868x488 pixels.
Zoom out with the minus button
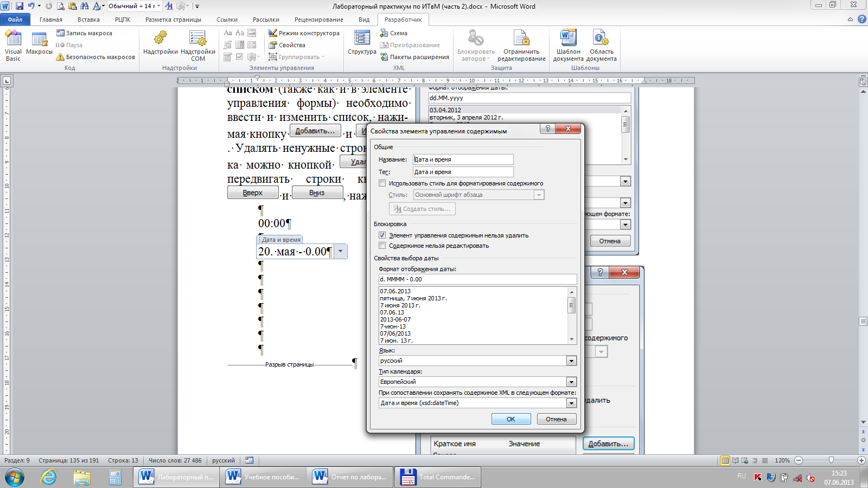799,460
